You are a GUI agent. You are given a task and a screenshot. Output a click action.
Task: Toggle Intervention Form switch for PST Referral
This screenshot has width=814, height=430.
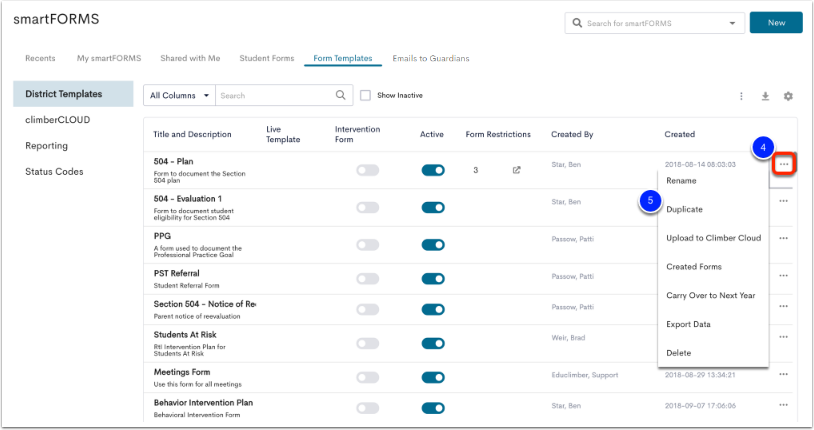point(368,279)
